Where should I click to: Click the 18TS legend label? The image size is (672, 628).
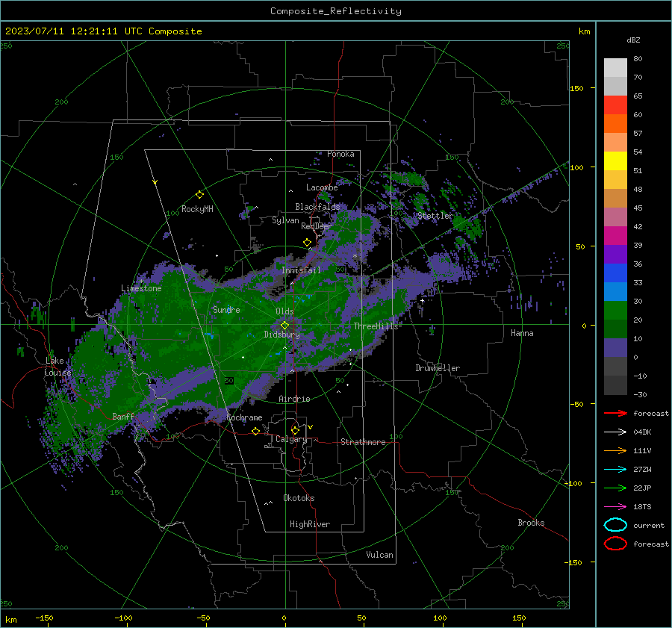642,507
